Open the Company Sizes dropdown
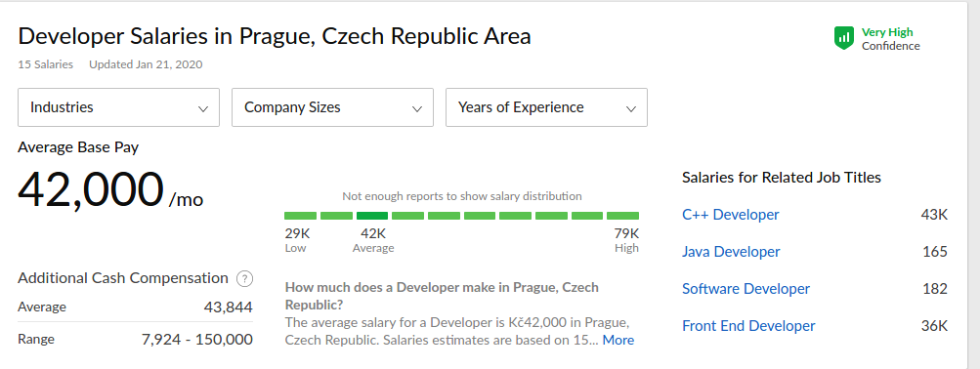980x369 pixels. click(x=332, y=107)
